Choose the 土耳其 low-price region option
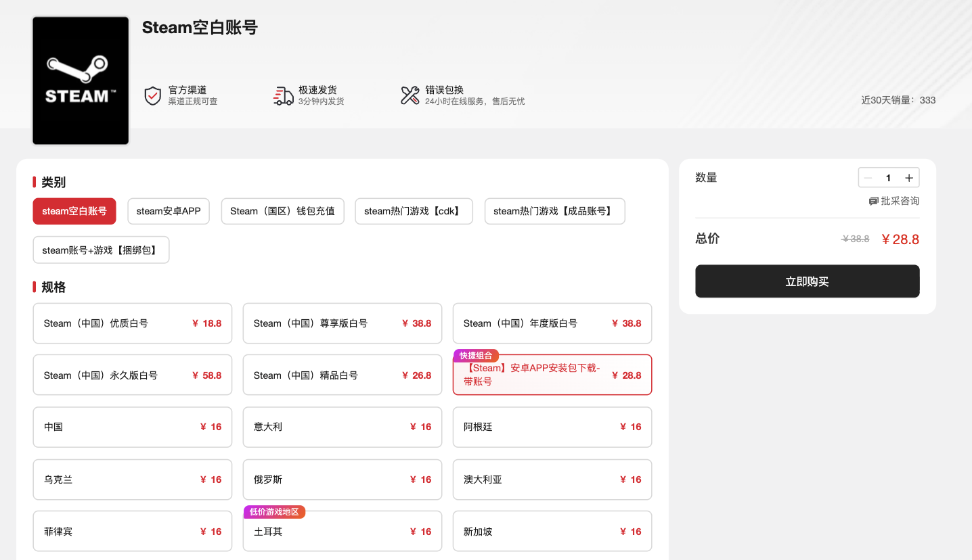The image size is (972, 560). (x=342, y=531)
